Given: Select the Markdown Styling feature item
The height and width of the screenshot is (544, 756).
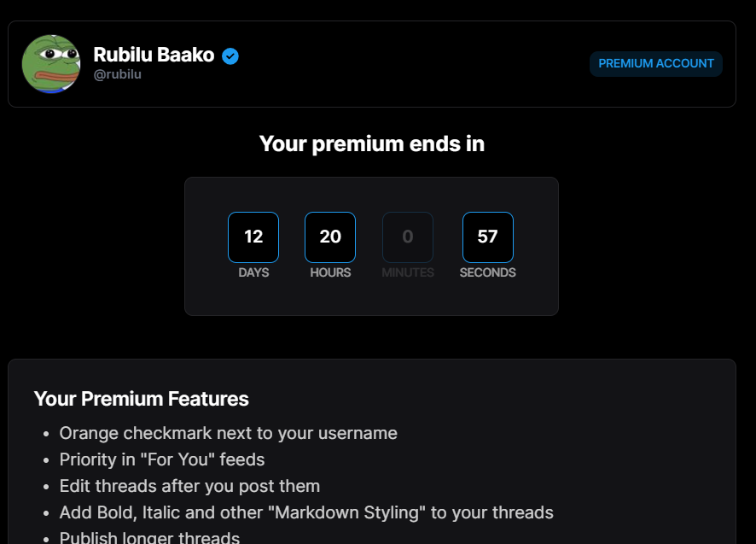Looking at the screenshot, I should coord(306,512).
